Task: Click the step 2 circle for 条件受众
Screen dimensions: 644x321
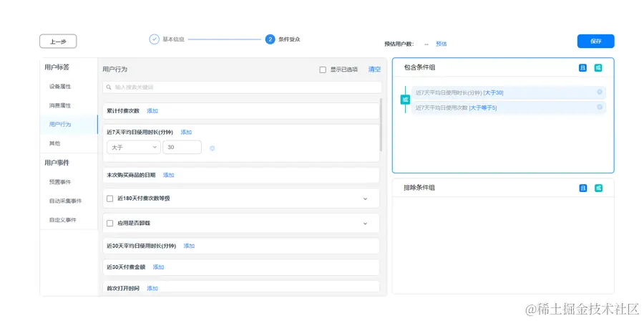Action: pos(270,39)
